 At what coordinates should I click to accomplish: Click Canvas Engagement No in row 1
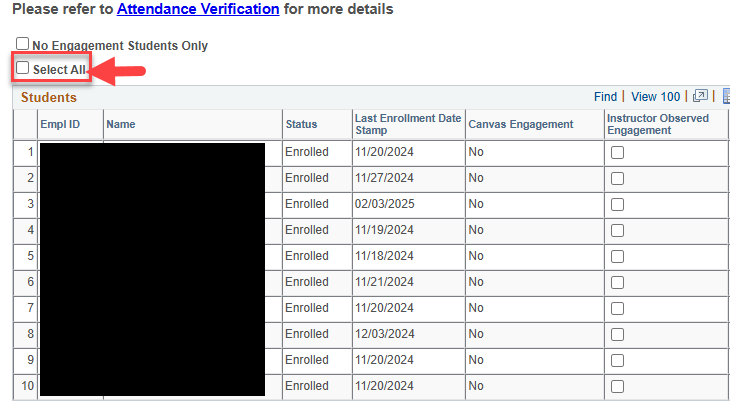tap(476, 152)
